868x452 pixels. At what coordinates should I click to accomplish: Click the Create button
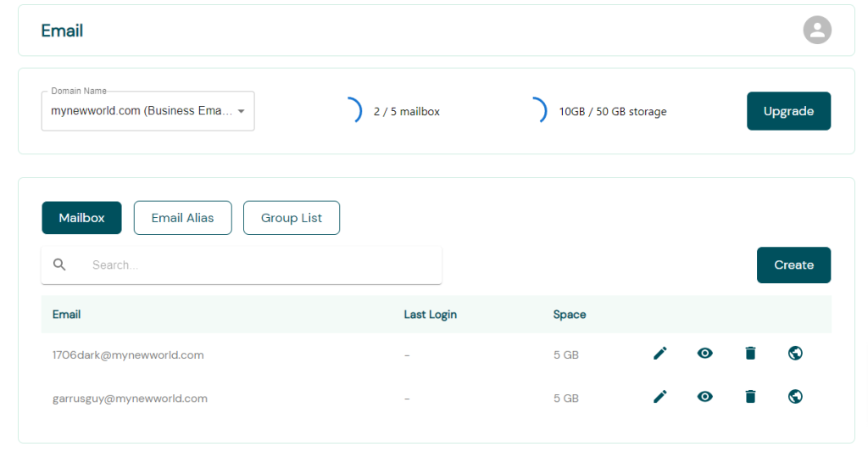(x=793, y=265)
